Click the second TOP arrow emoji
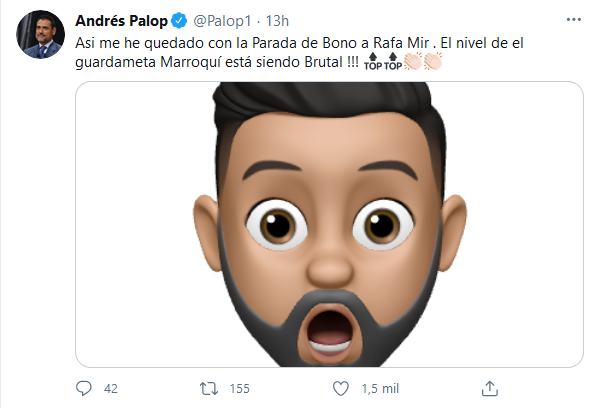 click(393, 62)
